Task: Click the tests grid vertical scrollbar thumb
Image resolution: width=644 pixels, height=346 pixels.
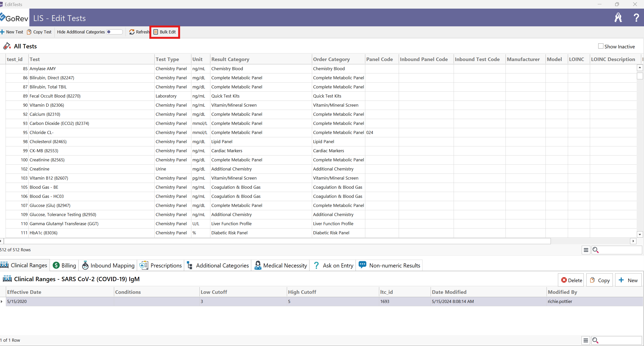Action: pyautogui.click(x=640, y=76)
